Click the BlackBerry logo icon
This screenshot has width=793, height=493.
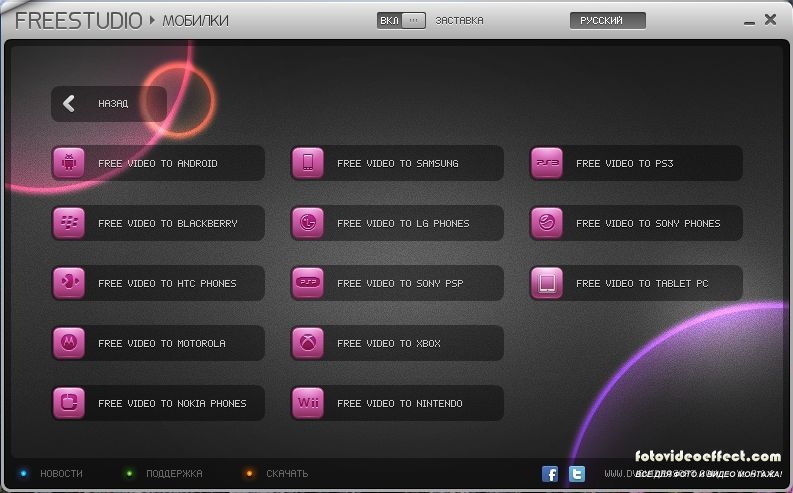69,223
